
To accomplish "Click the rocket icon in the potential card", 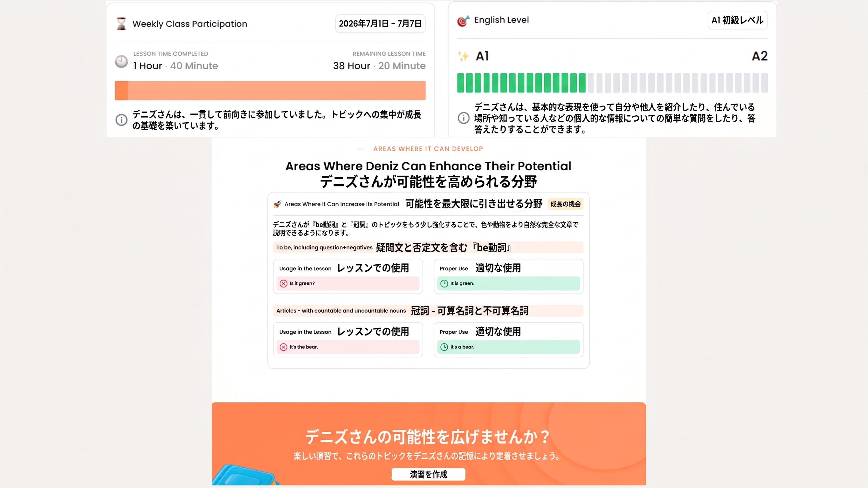I will point(277,204).
